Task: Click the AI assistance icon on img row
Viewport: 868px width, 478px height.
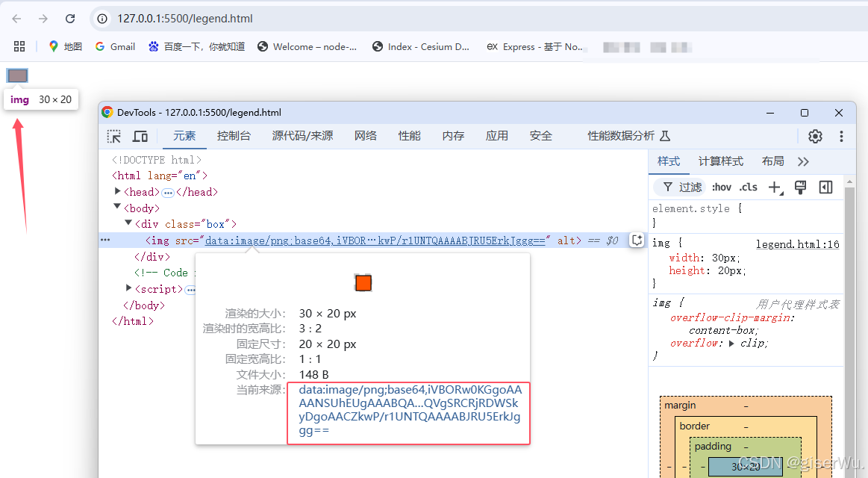Action: point(637,240)
